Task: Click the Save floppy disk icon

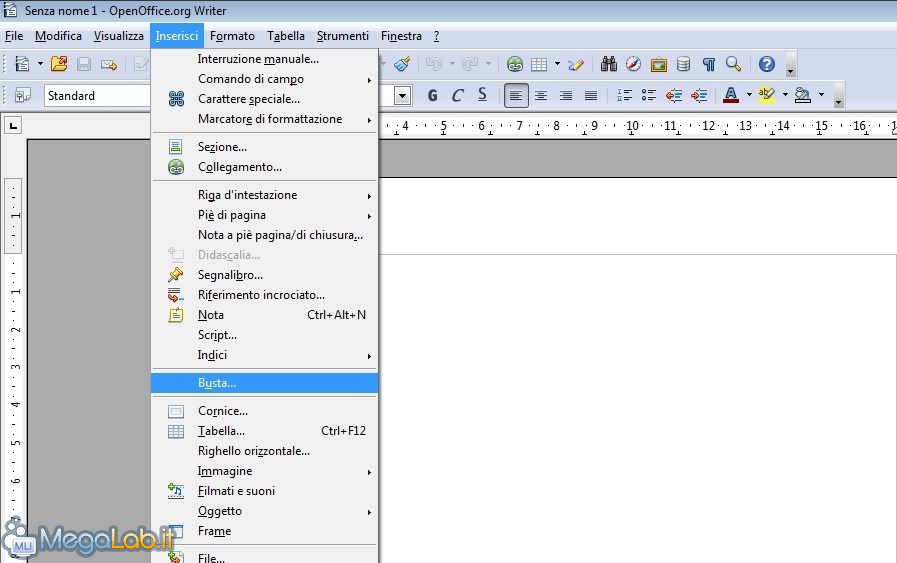Action: point(84,64)
